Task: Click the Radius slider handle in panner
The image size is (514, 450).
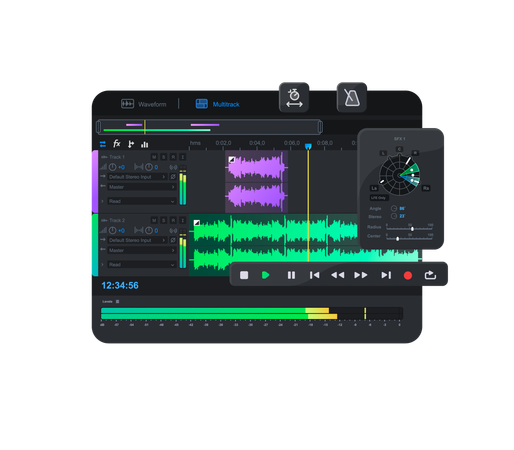Action: point(412,229)
